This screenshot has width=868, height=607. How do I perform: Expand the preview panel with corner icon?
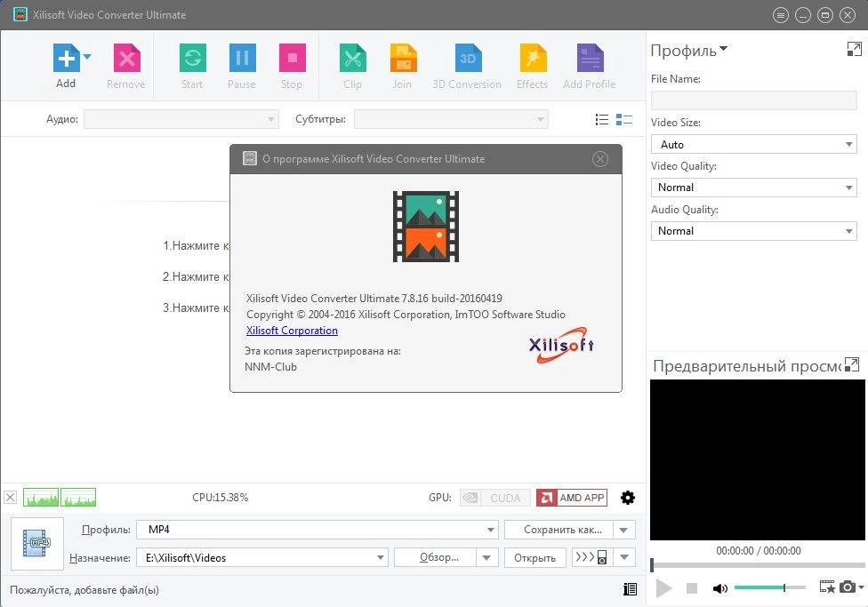[x=852, y=364]
